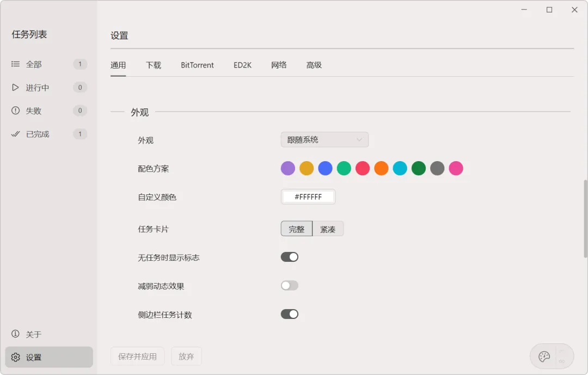
Task: Click the speedometer speed-limit icon
Action: (x=544, y=356)
